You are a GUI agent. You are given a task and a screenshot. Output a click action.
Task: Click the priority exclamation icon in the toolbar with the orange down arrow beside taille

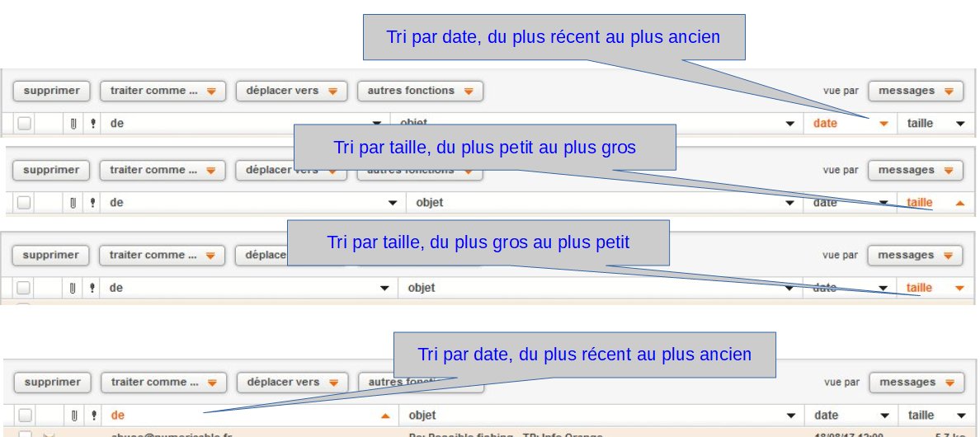point(92,288)
